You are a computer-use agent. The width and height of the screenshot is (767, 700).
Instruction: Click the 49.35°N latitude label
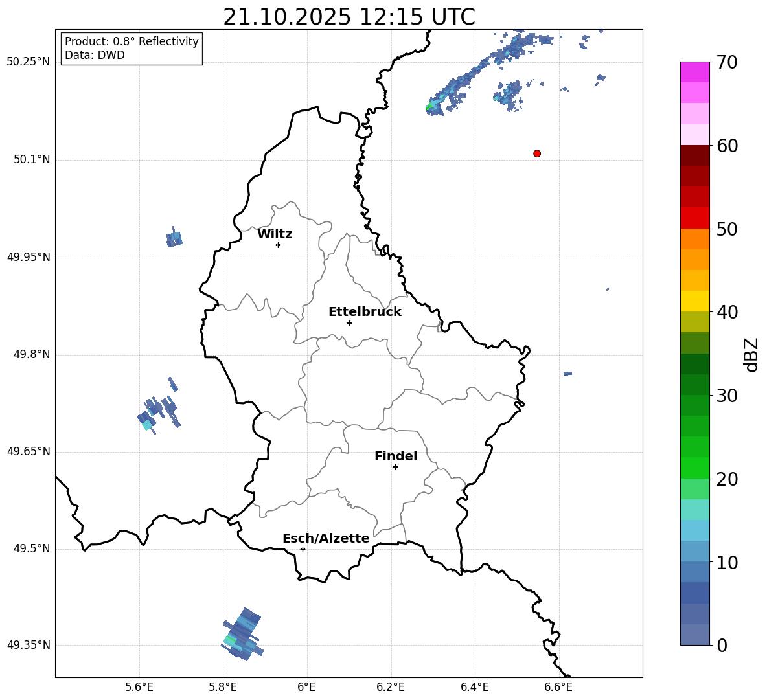(x=29, y=645)
